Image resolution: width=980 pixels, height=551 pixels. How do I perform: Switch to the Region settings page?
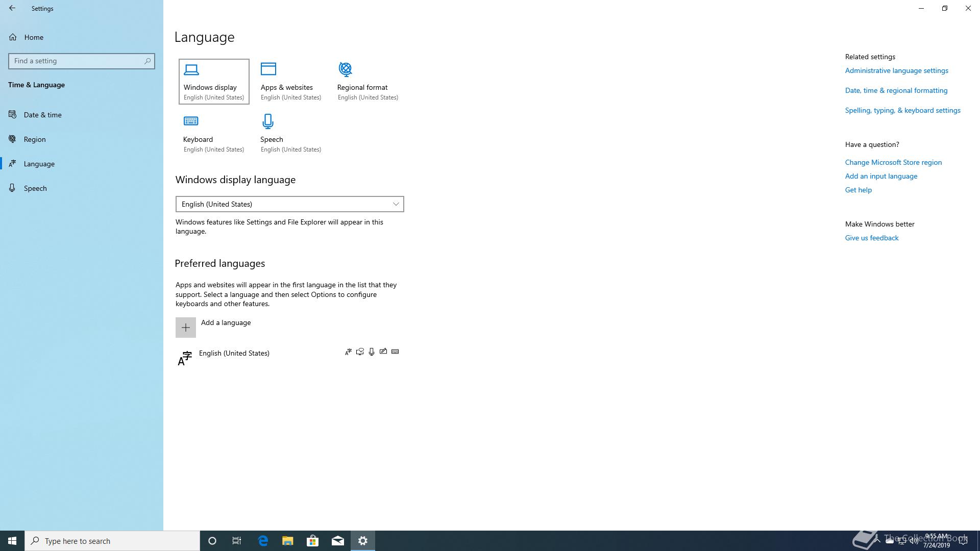coord(35,139)
